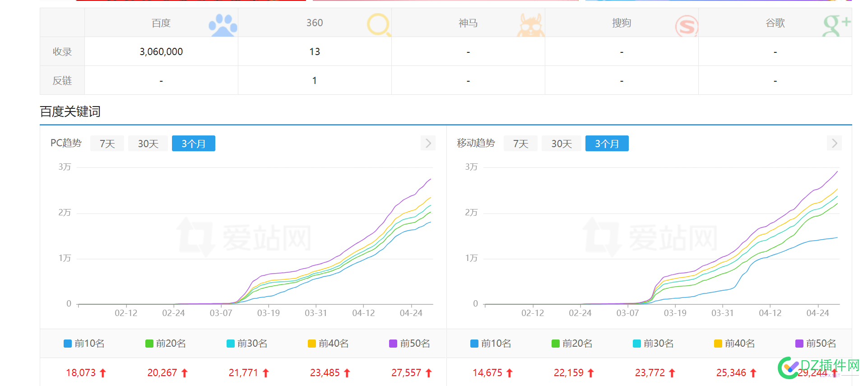Viewport: 868px width, 386px height.
Task: Expand PC trend chart with right chevron
Action: [x=428, y=144]
